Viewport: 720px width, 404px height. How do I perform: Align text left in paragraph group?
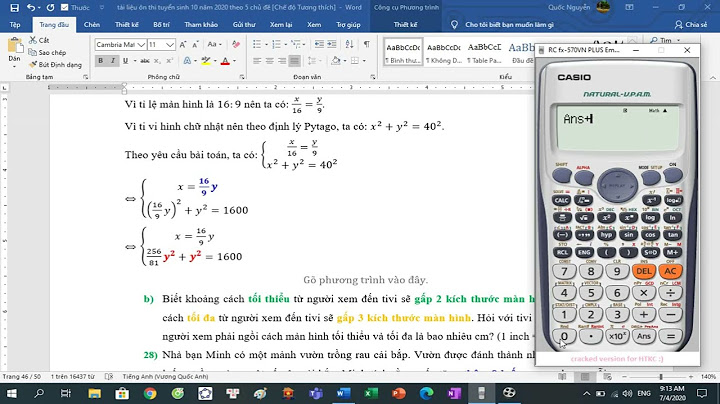tap(257, 61)
